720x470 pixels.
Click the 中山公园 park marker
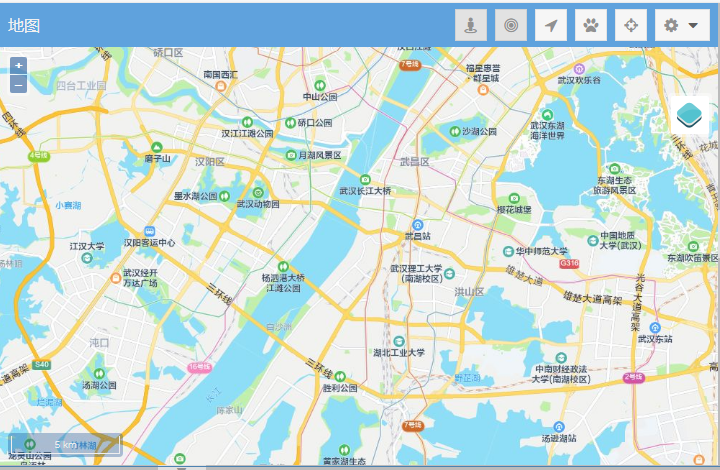320,85
